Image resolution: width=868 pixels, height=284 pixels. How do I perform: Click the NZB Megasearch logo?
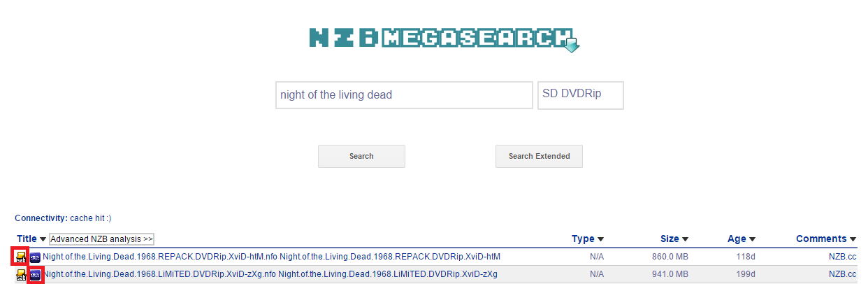[x=444, y=39]
